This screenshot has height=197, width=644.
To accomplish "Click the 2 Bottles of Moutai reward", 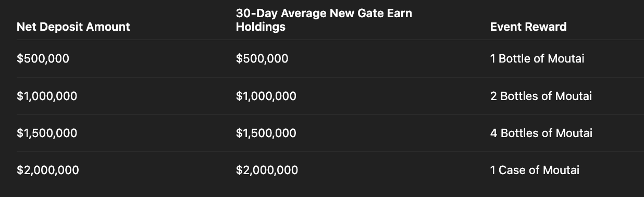I will pyautogui.click(x=541, y=96).
